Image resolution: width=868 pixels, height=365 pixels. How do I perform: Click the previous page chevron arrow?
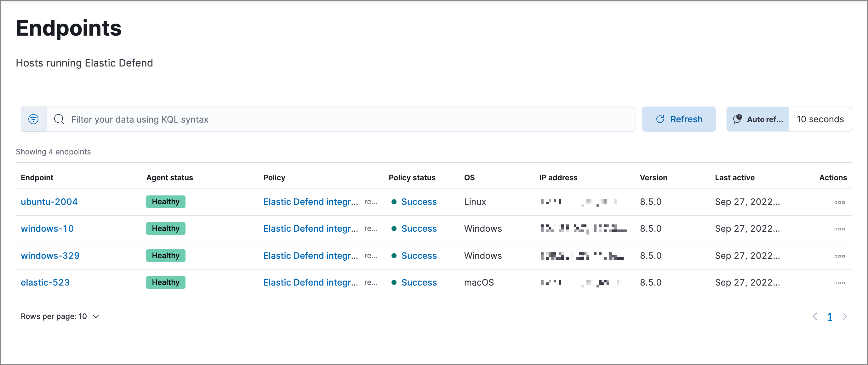(x=815, y=316)
